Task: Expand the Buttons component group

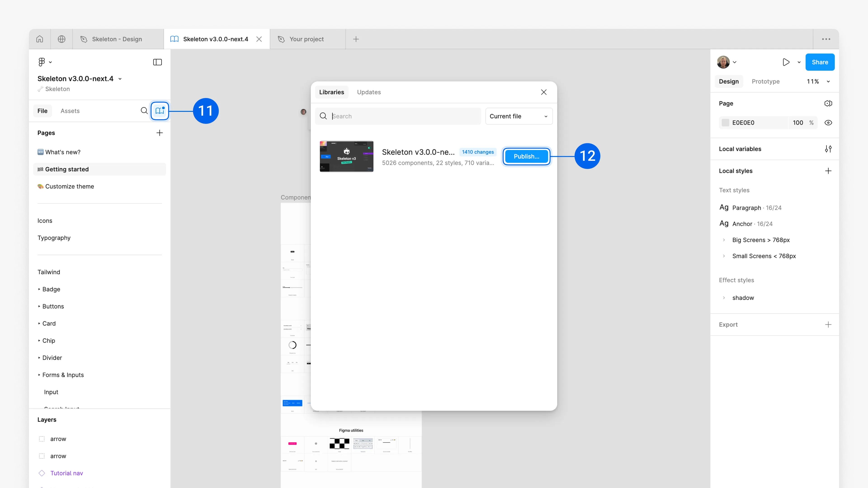Action: click(53, 306)
